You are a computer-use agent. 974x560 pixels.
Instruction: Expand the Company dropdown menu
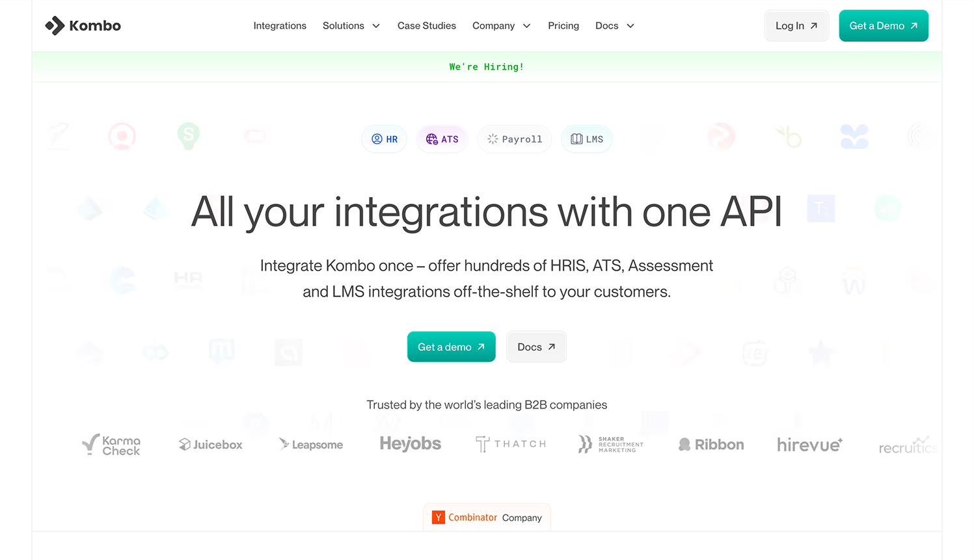point(502,25)
